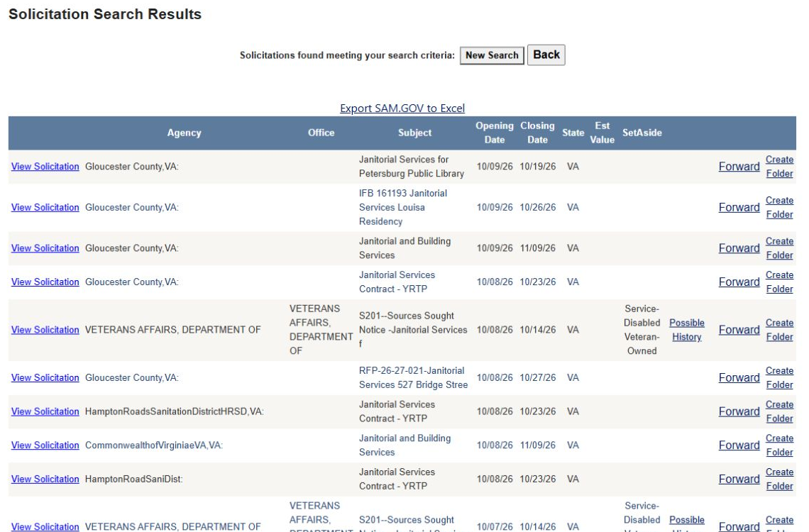This screenshot has height=532, width=809.
Task: Click the Subject column header
Action: coord(414,133)
